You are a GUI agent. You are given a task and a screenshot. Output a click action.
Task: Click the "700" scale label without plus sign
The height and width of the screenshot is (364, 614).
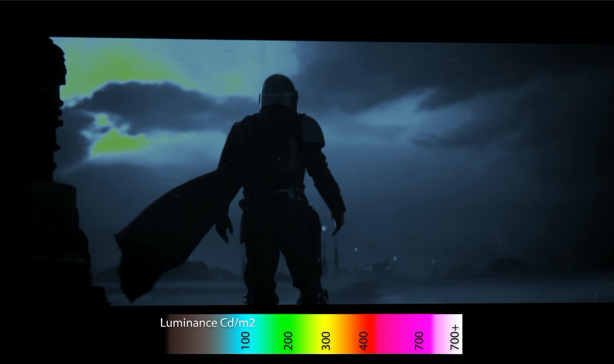419,341
